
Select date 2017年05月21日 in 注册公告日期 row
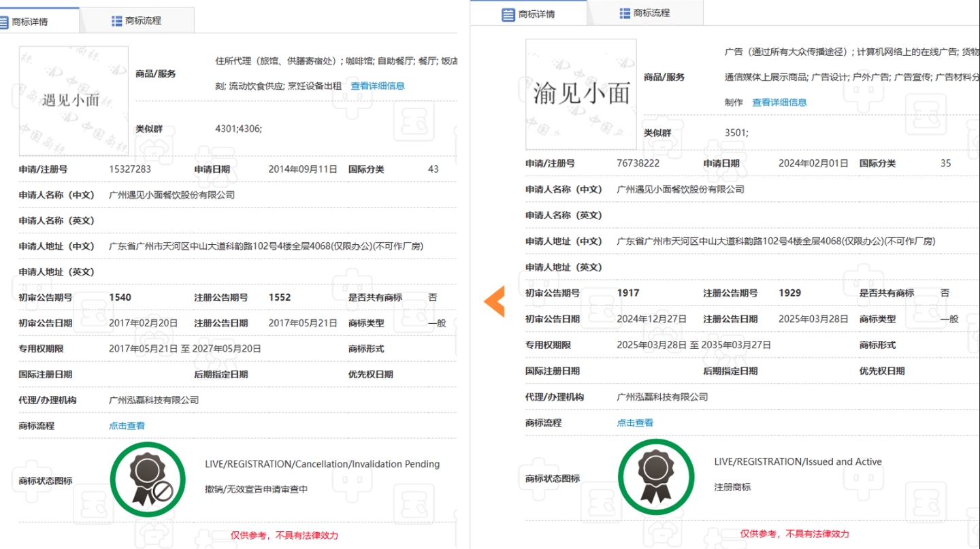(303, 323)
